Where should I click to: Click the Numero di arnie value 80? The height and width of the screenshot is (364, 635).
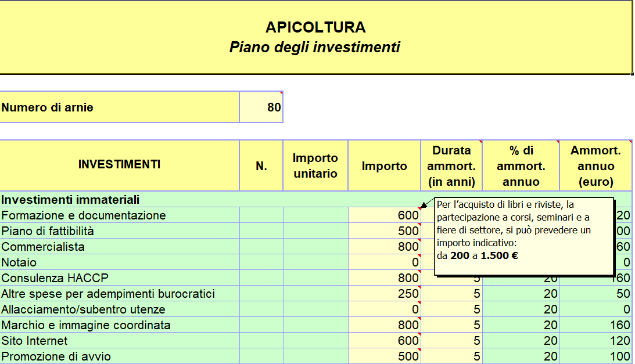[261, 107]
